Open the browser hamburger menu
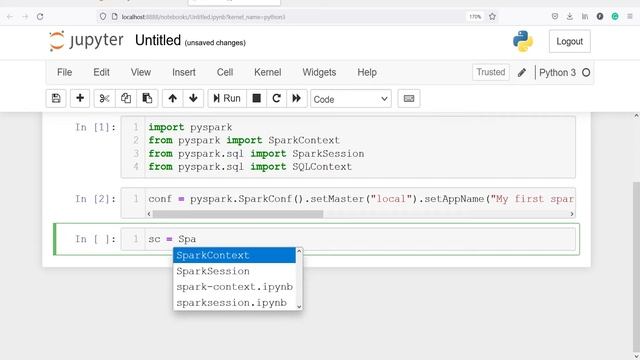This screenshot has height=360, width=640. pyautogui.click(x=630, y=17)
